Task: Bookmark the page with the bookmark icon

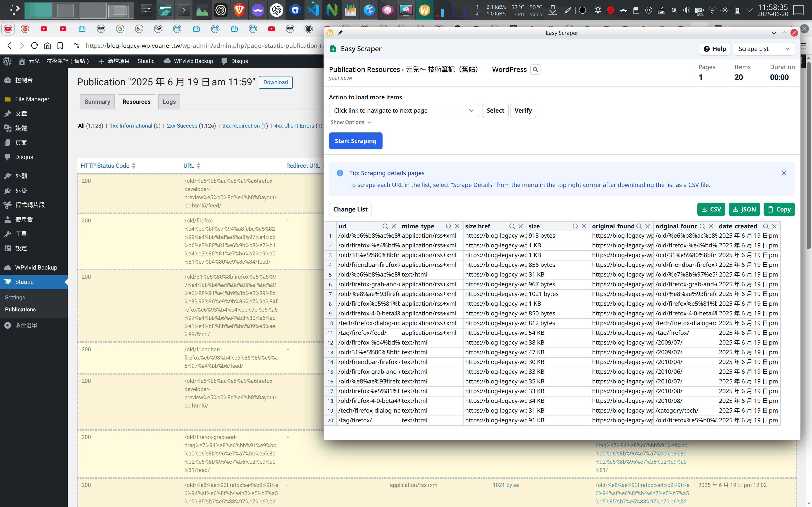Action: point(60,46)
